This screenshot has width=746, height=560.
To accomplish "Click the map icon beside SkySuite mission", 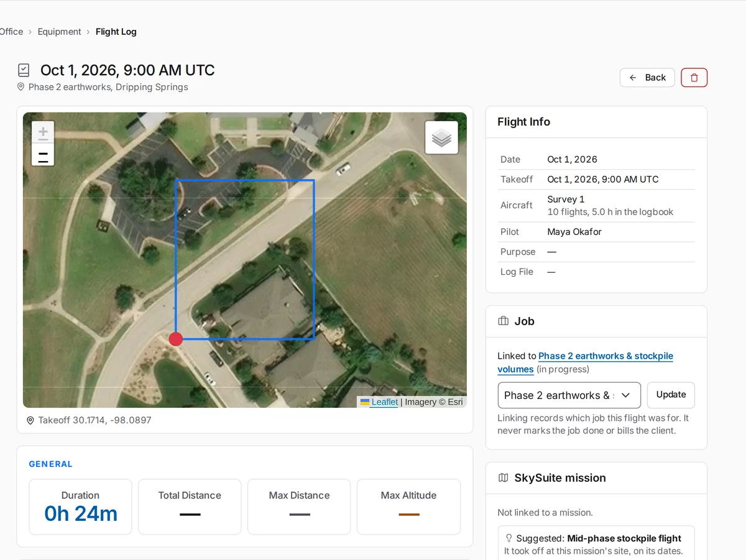I will tap(504, 478).
